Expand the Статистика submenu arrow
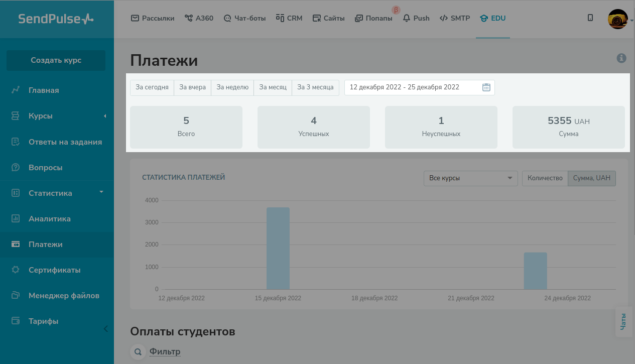This screenshot has width=635, height=364. pyautogui.click(x=101, y=192)
